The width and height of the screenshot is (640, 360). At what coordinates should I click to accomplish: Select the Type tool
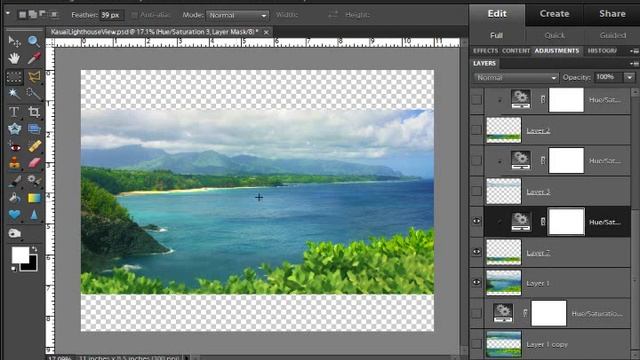pos(14,111)
